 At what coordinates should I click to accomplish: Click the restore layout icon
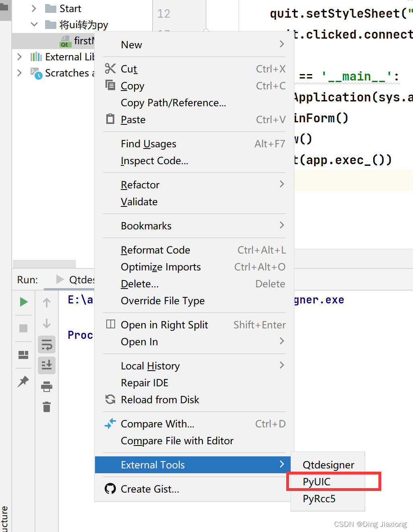pos(24,355)
